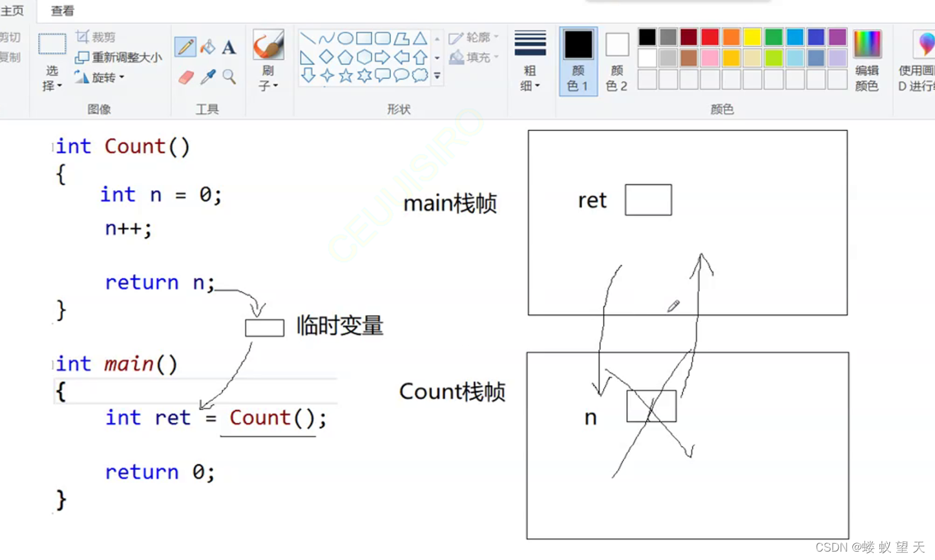Select the Color picker eyedropper tool
Image resolution: width=935 pixels, height=560 pixels.
click(207, 77)
